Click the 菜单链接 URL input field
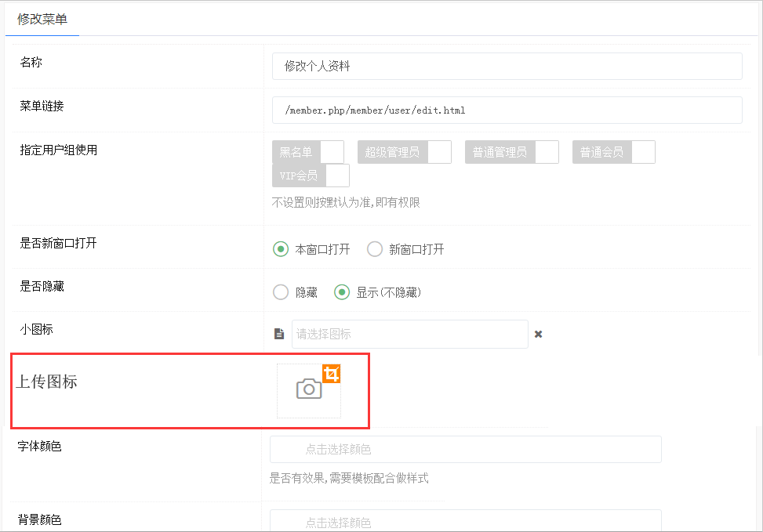 (x=507, y=110)
